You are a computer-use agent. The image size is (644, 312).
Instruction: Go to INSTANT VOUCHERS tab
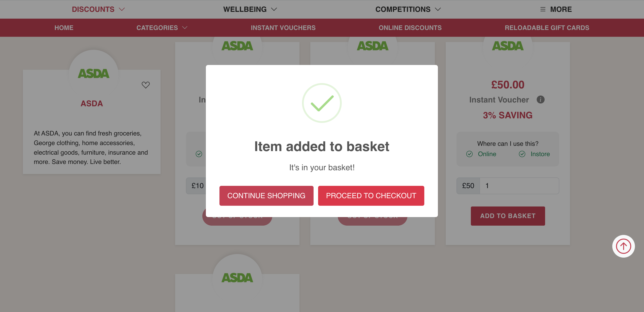click(x=283, y=28)
